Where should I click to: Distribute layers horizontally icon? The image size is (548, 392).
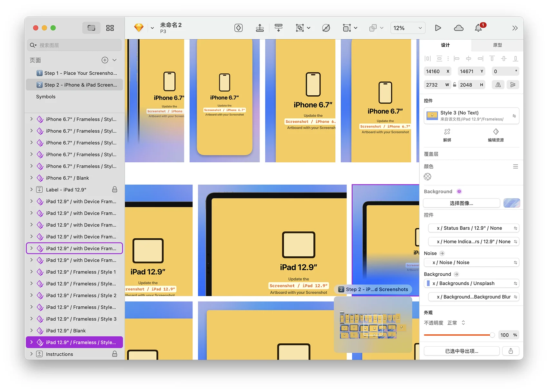(427, 58)
